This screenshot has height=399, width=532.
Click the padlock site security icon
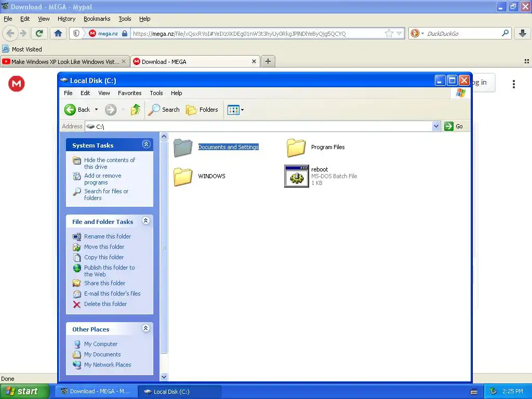125,33
